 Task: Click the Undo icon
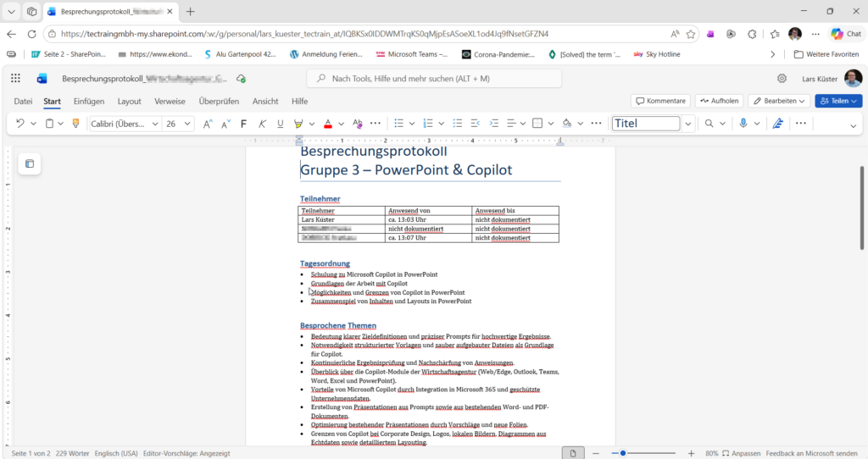[20, 124]
